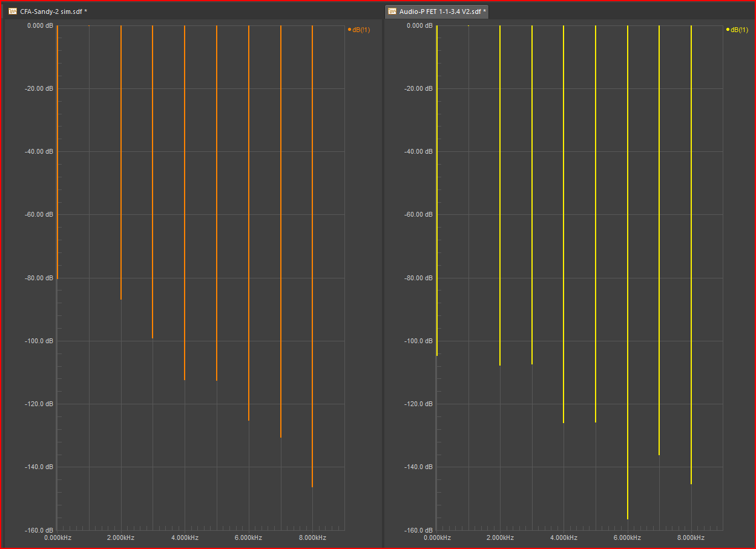
Task: Click the -120.0 dB label in CFA-Sandy-2 plot
Action: pos(39,404)
